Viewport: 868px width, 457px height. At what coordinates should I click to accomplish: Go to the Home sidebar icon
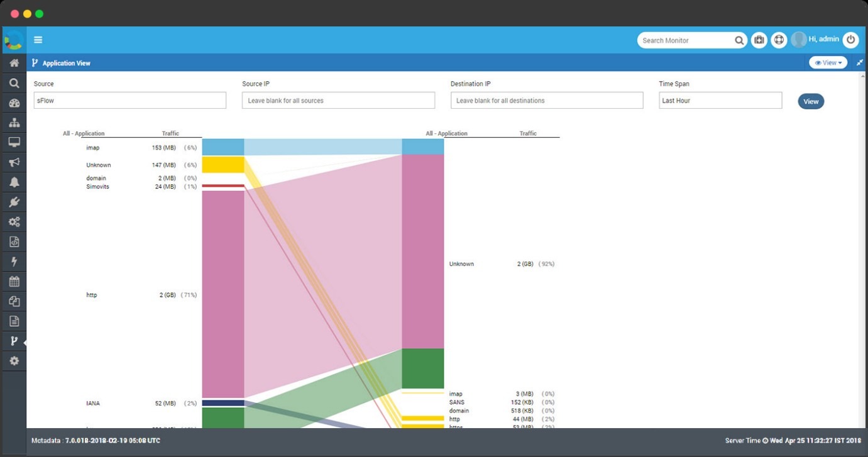tap(14, 63)
